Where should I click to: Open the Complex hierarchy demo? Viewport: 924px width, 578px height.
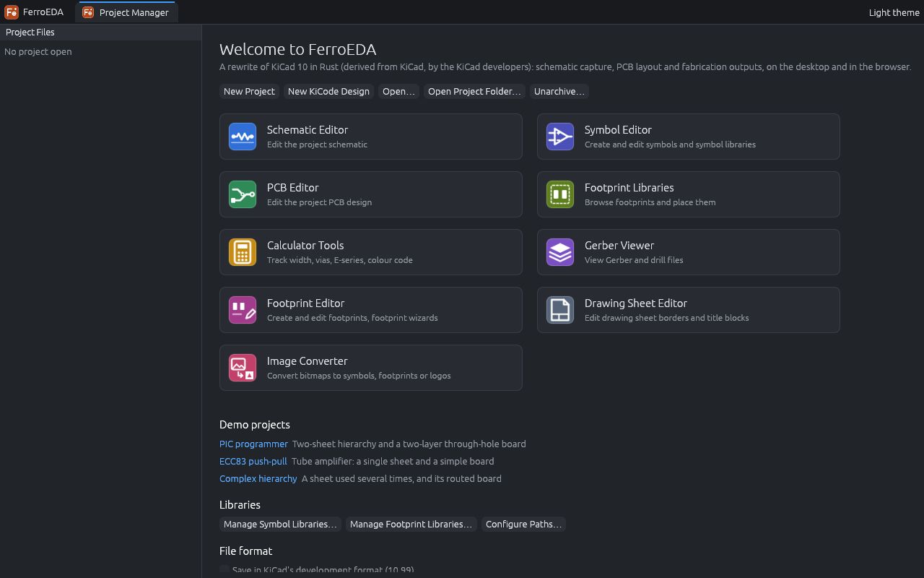[258, 478]
